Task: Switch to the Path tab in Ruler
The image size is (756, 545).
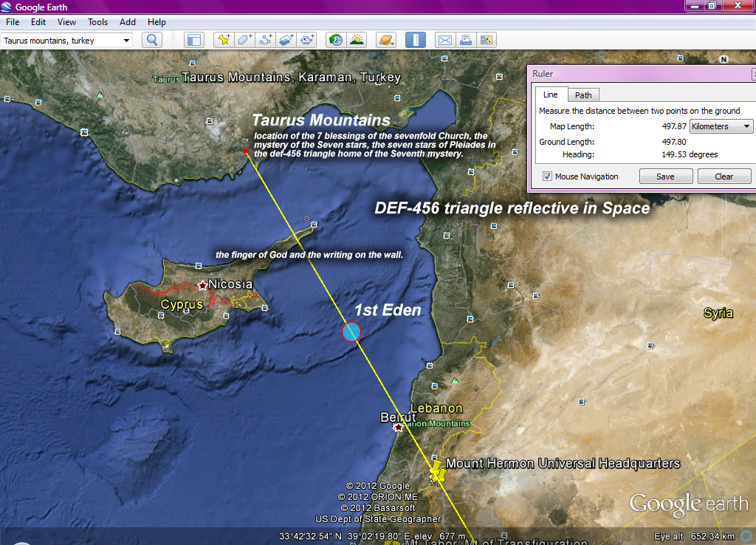Action: (583, 95)
